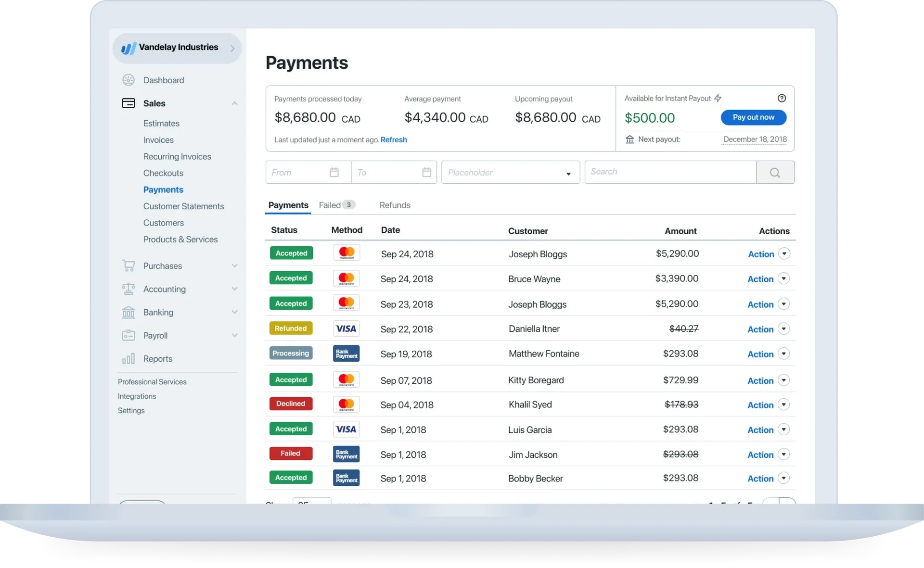
Task: Expand the Sales navigation section
Action: 232,103
